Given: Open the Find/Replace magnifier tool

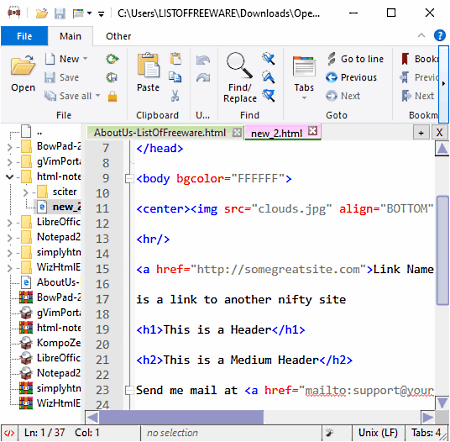Looking at the screenshot, I should tap(240, 65).
